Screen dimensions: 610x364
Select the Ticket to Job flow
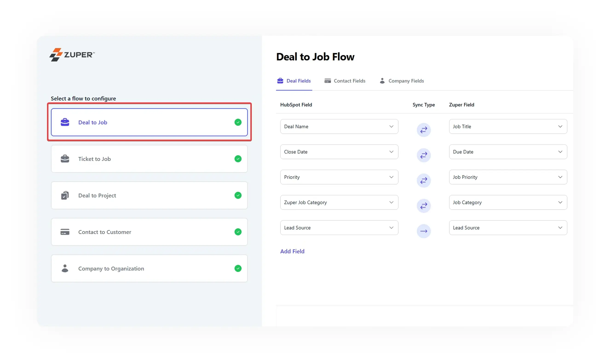point(149,159)
